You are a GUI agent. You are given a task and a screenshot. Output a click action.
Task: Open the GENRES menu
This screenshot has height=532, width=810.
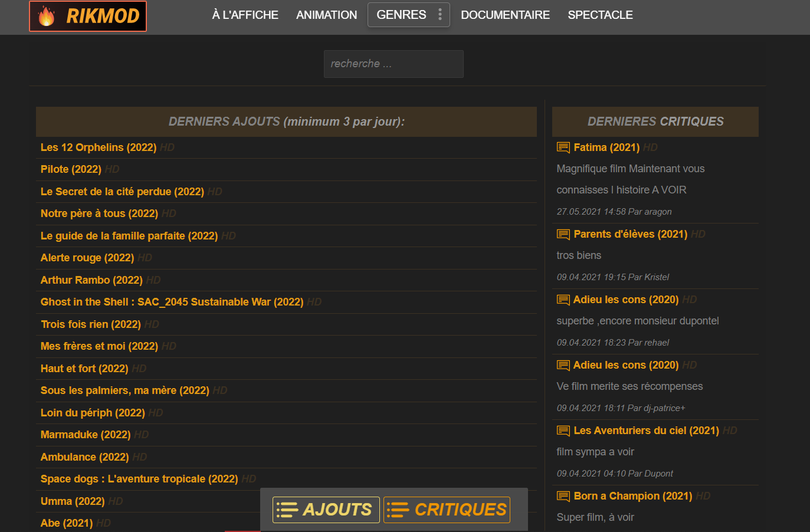coord(409,15)
